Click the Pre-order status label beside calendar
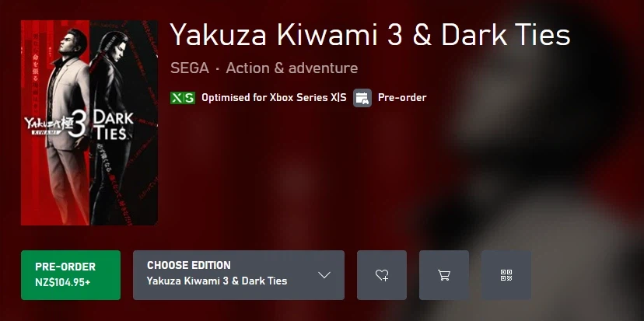This screenshot has width=644, height=321. (x=402, y=98)
